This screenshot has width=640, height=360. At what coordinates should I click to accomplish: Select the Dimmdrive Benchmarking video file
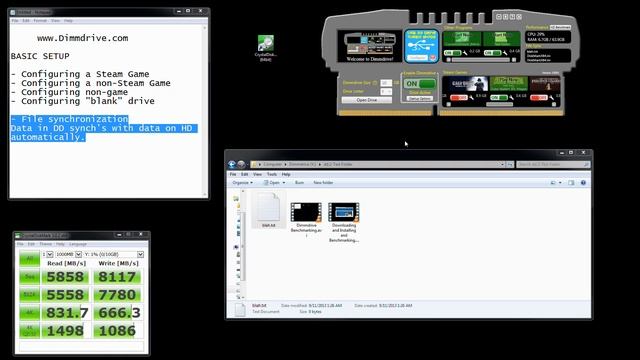[x=306, y=219]
